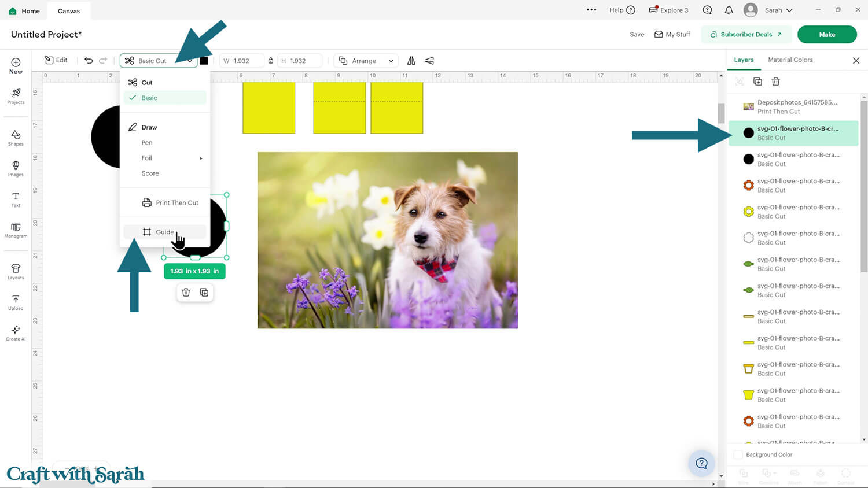
Task: Undo the last action
Action: point(89,60)
